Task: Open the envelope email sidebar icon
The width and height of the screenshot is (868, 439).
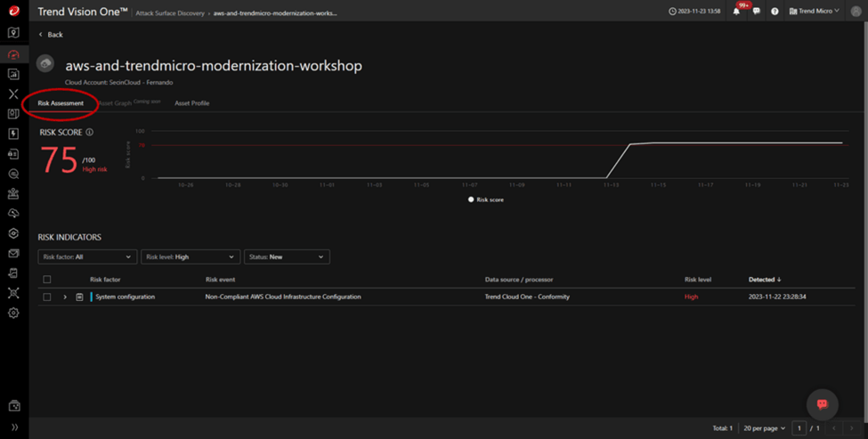Action: point(14,254)
